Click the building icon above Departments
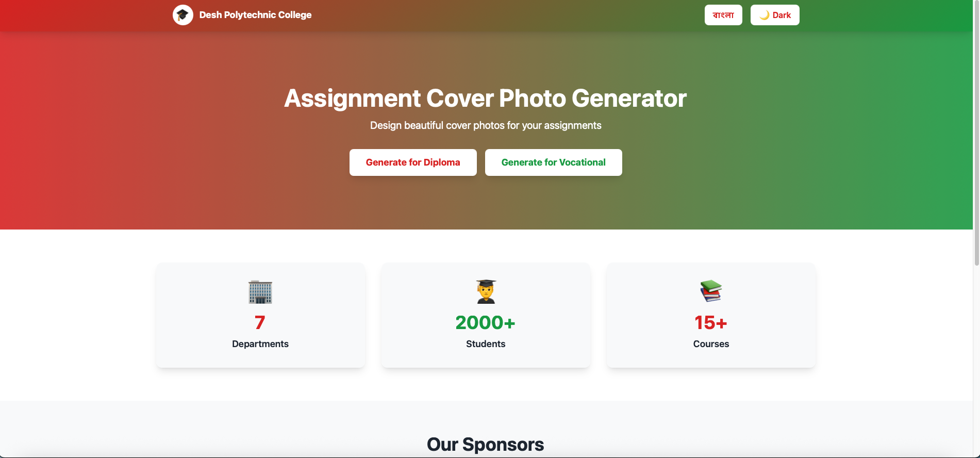The image size is (980, 458). pos(260,292)
